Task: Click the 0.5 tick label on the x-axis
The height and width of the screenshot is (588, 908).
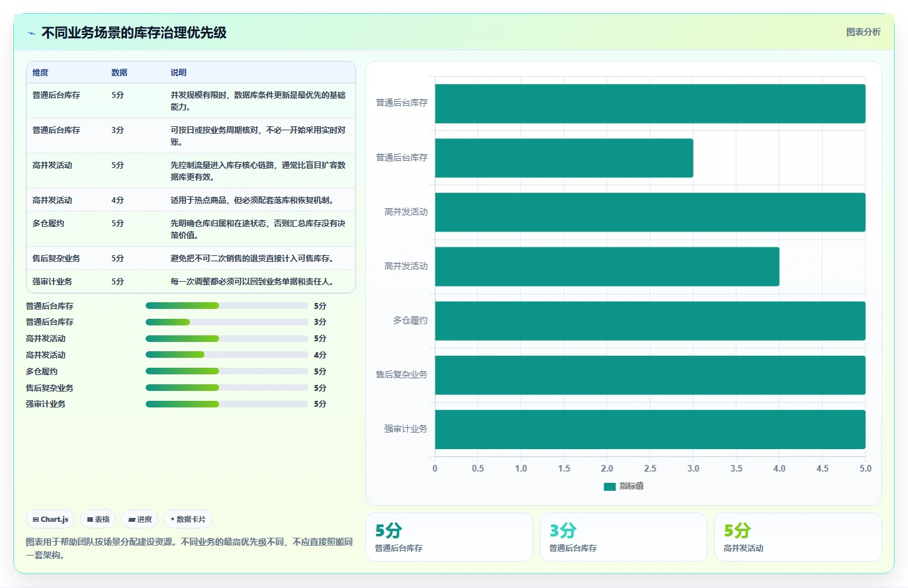Action: coord(478,468)
